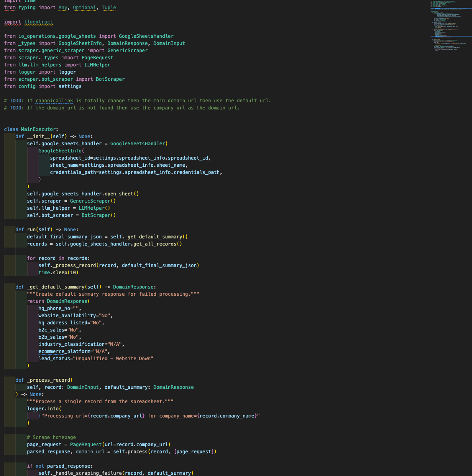Select 'Tuple' in the typing import
This screenshot has width=472, height=476.
coord(109,8)
